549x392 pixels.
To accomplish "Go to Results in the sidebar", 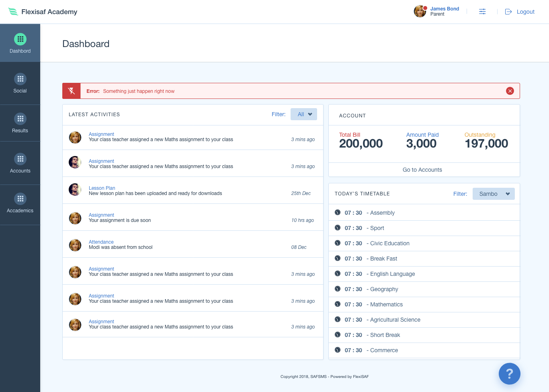I will tap(20, 123).
